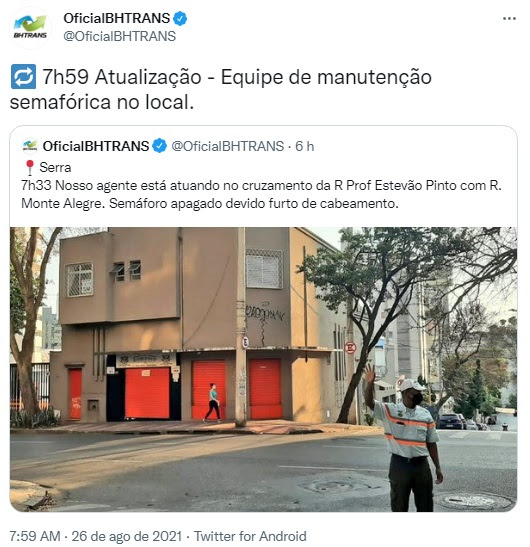
Task: Click the small avatar in the quoted tweet
Action: (30, 146)
